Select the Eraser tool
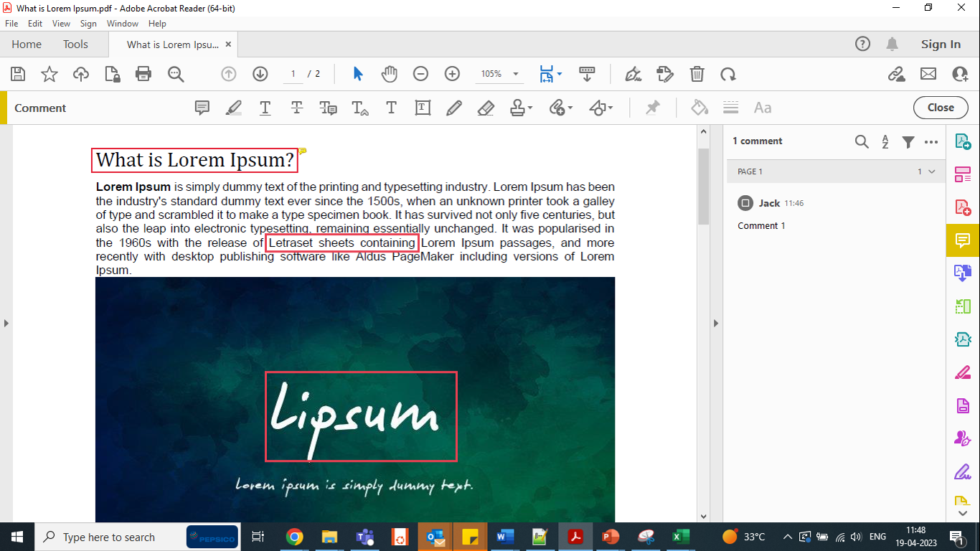The height and width of the screenshot is (551, 980). pyautogui.click(x=486, y=108)
